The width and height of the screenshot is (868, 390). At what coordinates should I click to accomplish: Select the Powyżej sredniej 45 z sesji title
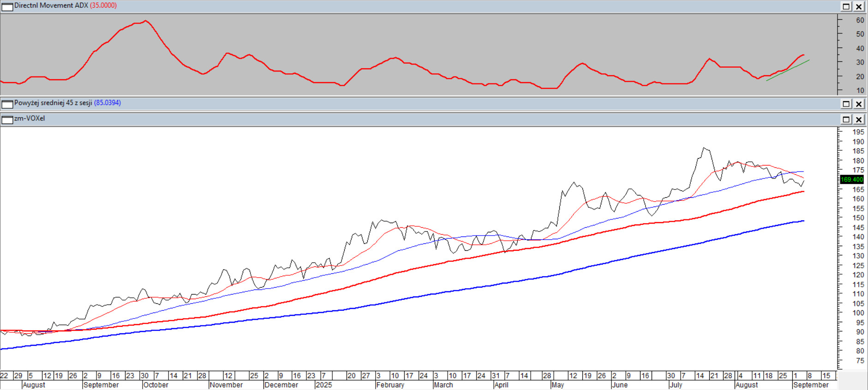[x=53, y=103]
